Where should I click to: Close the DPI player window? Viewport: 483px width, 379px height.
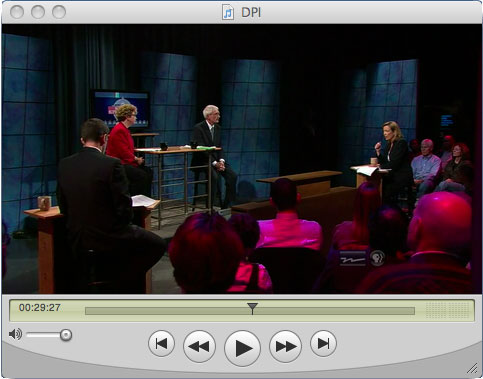(x=17, y=12)
